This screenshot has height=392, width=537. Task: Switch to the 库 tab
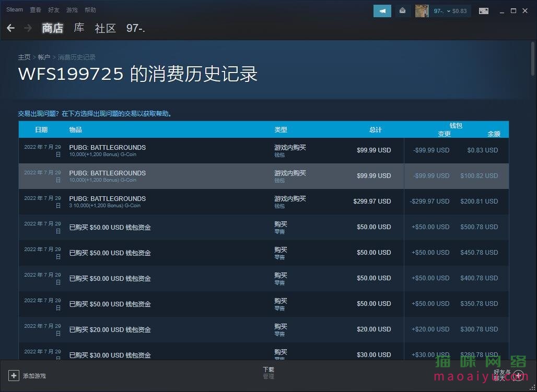[x=78, y=28]
